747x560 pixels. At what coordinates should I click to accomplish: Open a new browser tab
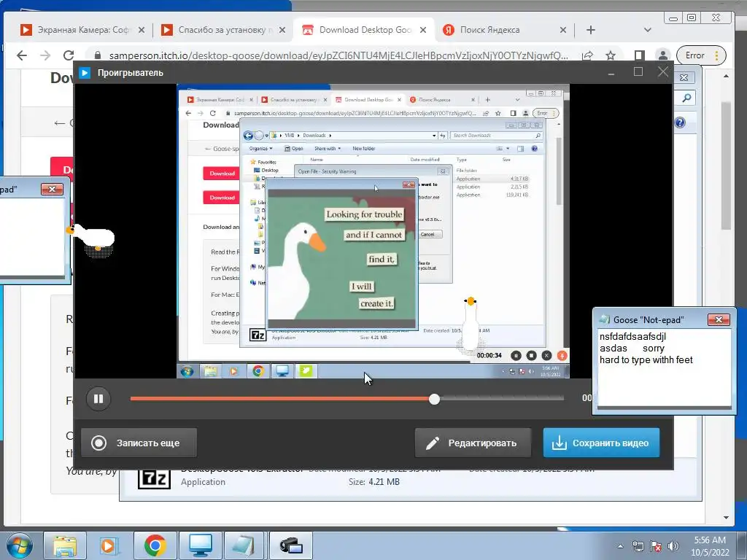point(591,30)
